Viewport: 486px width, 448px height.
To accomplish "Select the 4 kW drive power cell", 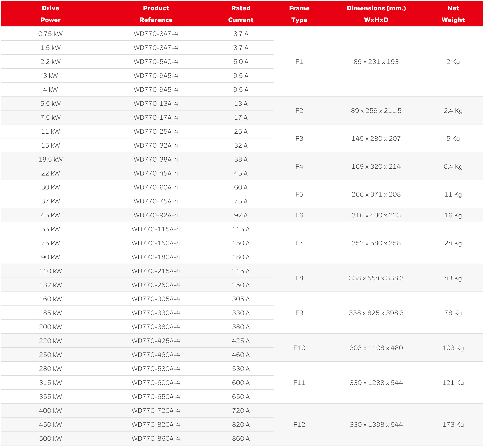I will pyautogui.click(x=50, y=89).
